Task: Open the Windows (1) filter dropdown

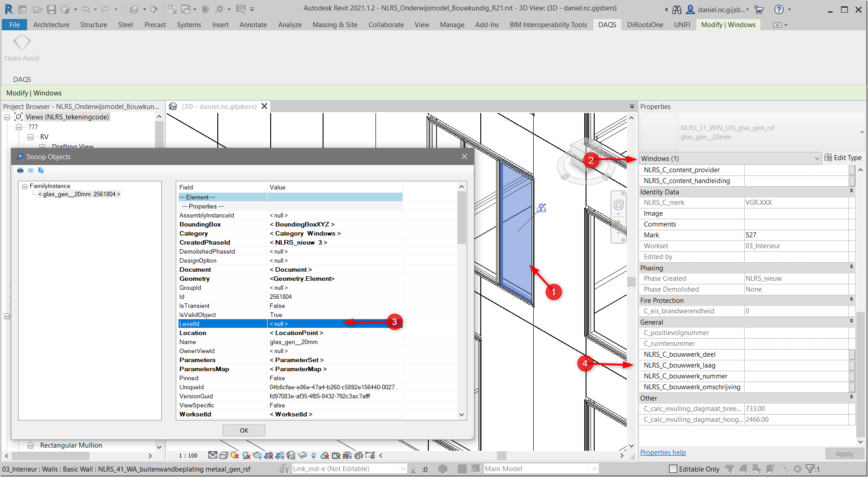Action: (x=816, y=158)
